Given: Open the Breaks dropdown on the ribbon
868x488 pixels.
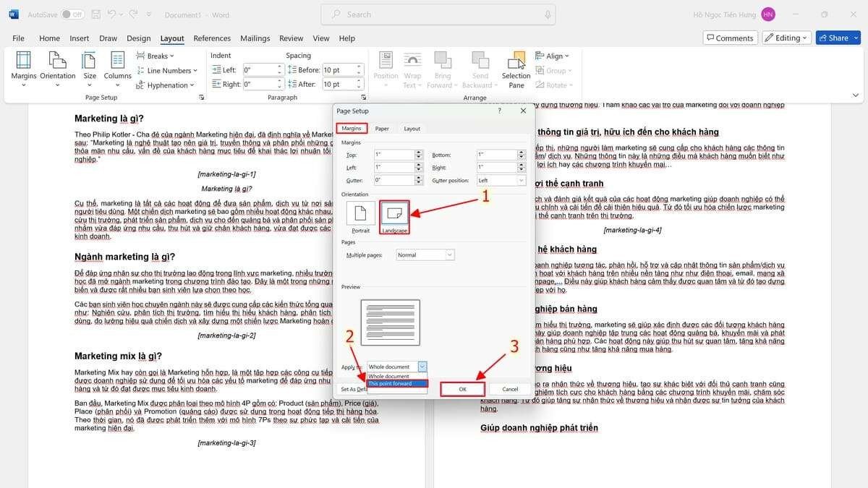Looking at the screenshot, I should click(x=154, y=55).
